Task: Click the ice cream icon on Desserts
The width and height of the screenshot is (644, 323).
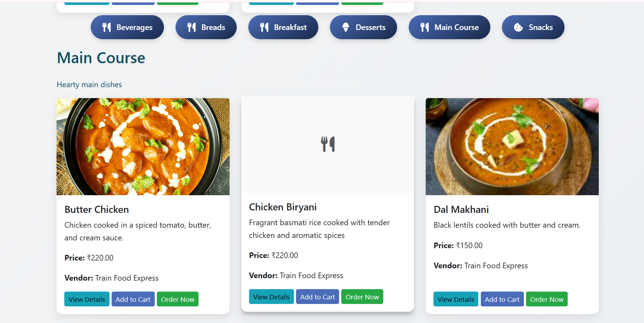Action: tap(346, 27)
